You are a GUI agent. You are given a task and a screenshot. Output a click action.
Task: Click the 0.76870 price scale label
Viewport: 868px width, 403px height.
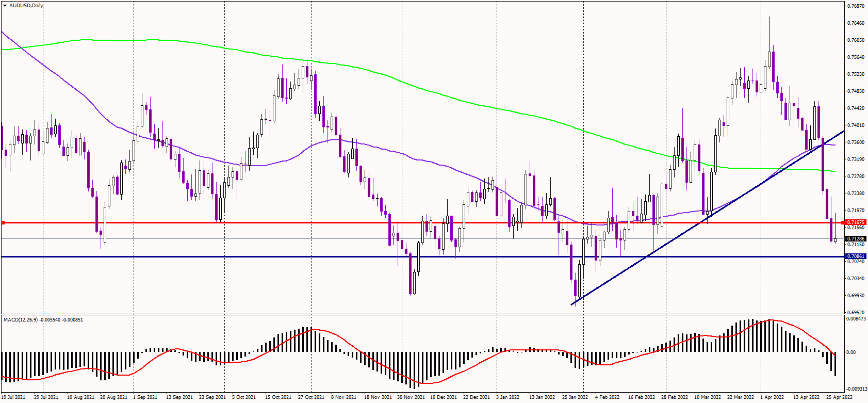[x=856, y=6]
